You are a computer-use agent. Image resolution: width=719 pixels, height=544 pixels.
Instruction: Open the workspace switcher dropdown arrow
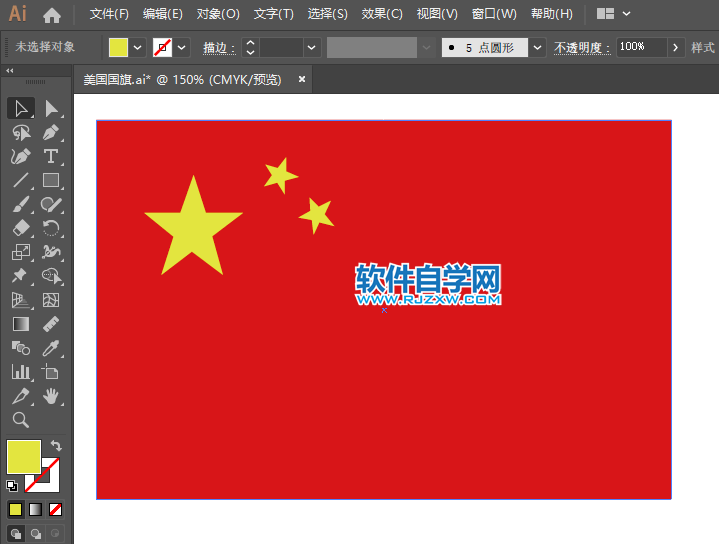tap(626, 14)
